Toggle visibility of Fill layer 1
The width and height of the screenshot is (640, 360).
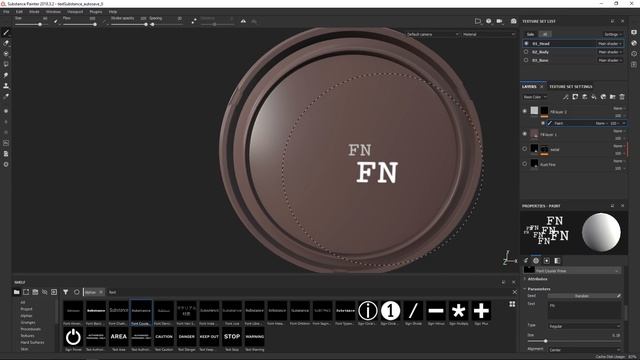(x=525, y=134)
